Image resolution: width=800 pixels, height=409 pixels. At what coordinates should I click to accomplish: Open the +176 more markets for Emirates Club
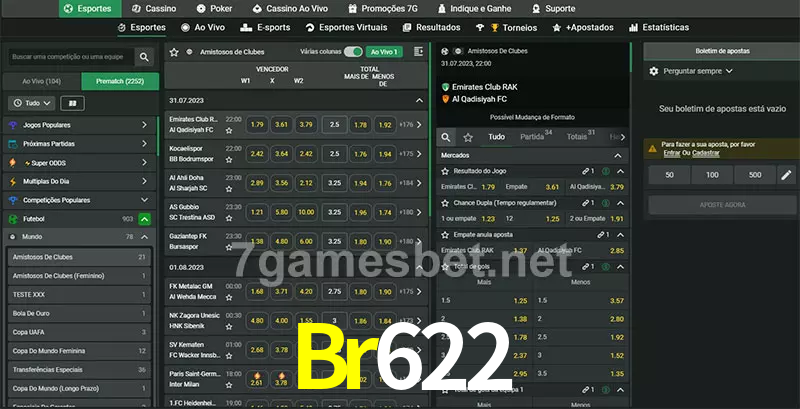pyautogui.click(x=411, y=124)
